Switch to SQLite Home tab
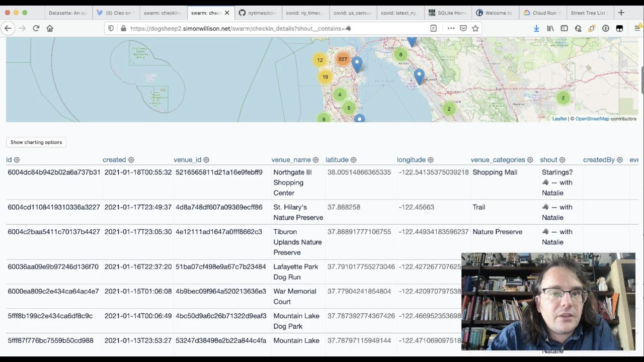Image resolution: width=644 pixels, height=362 pixels. [x=448, y=13]
